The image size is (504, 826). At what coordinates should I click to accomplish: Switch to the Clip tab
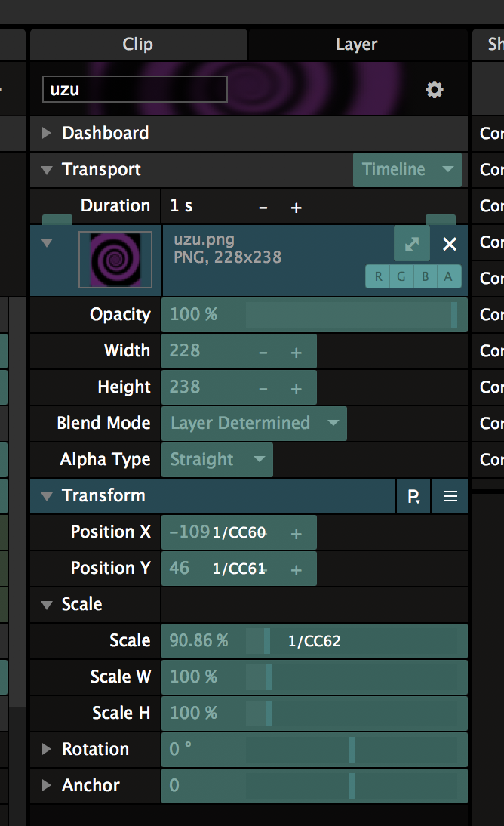click(x=137, y=45)
